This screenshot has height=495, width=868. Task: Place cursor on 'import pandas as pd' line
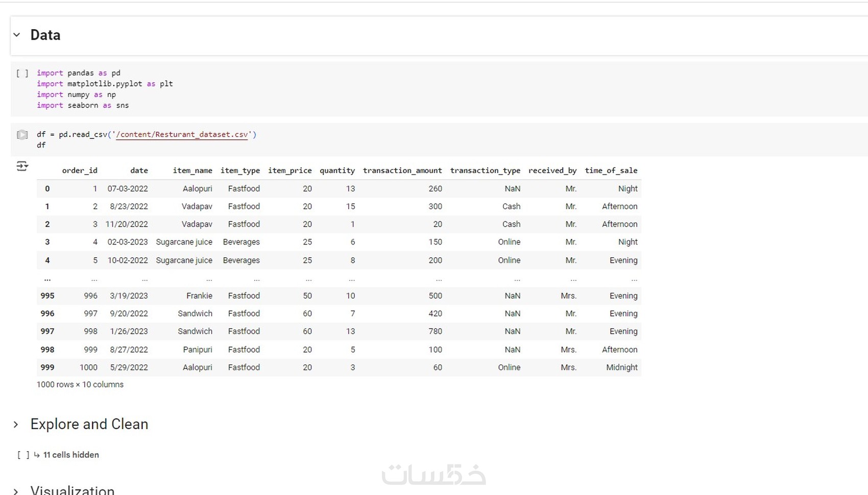point(79,73)
